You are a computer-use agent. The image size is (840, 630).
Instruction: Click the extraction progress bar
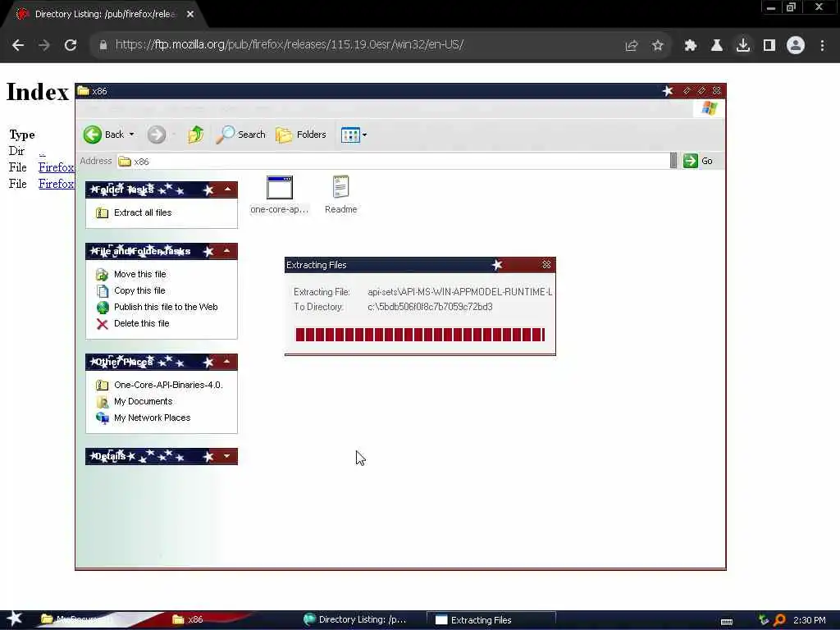tap(421, 335)
